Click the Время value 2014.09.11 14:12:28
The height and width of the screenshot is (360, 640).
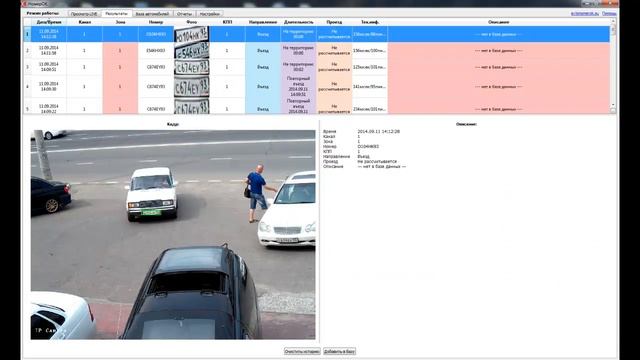[378, 131]
